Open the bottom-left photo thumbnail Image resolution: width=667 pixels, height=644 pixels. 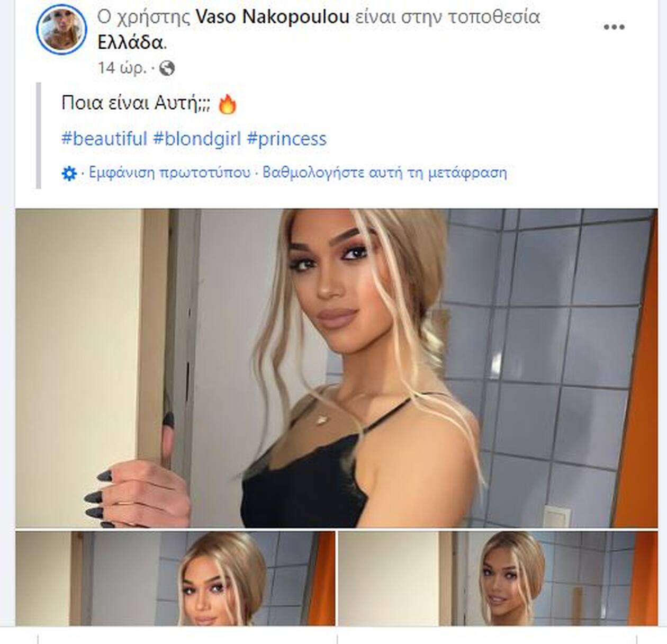[x=175, y=578]
